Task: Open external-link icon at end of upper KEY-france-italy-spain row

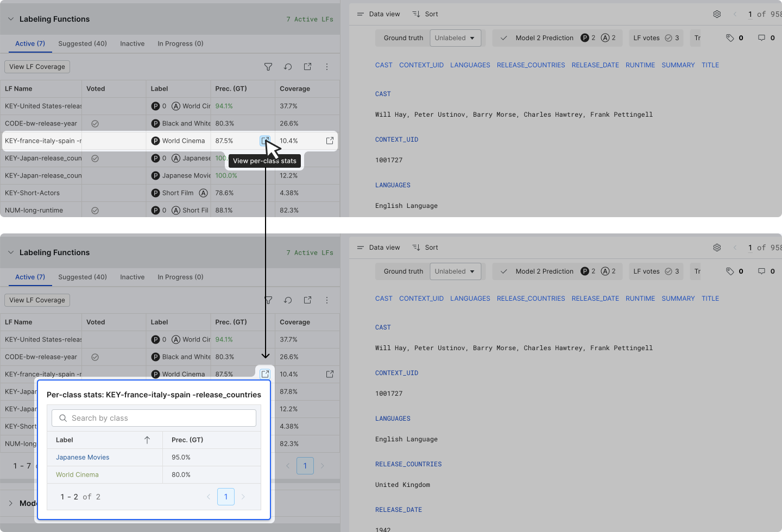Action: [x=330, y=141]
